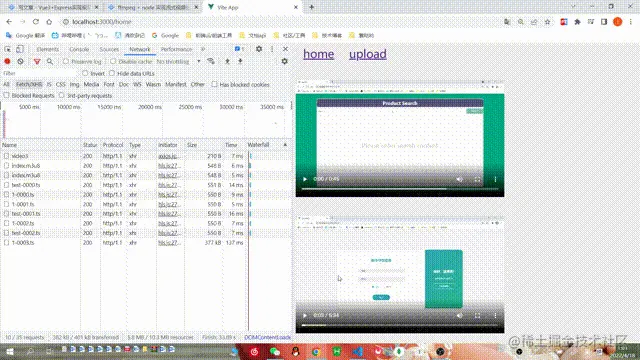640x360 pixels.
Task: Sort requests by Size column header
Action: 203,145
